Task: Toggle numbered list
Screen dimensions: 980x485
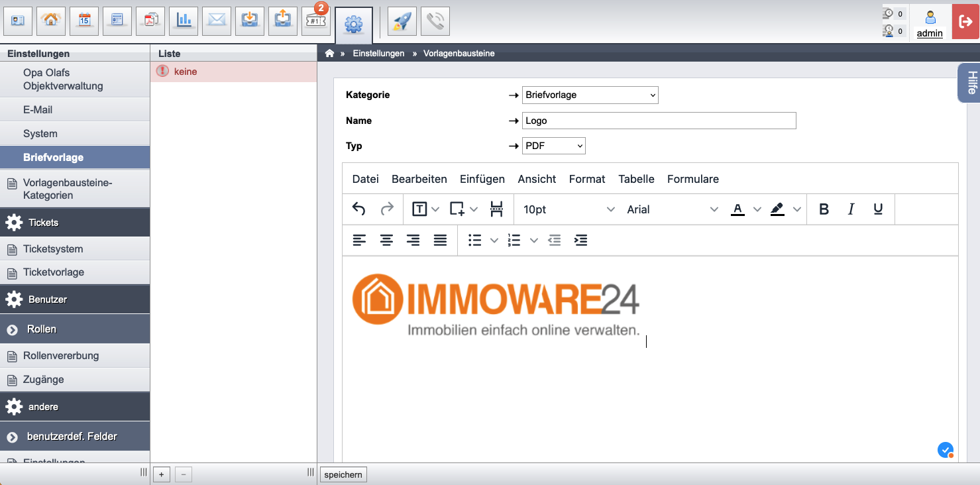Action: click(x=514, y=241)
